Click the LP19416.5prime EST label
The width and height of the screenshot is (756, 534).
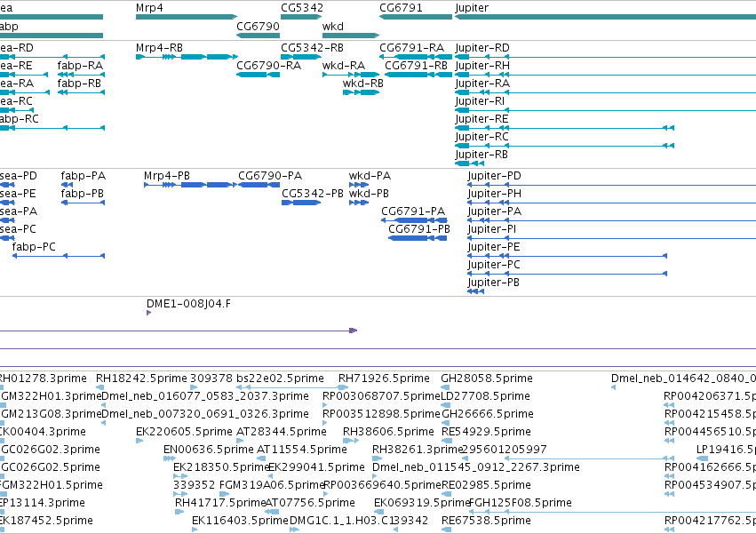[x=726, y=450]
